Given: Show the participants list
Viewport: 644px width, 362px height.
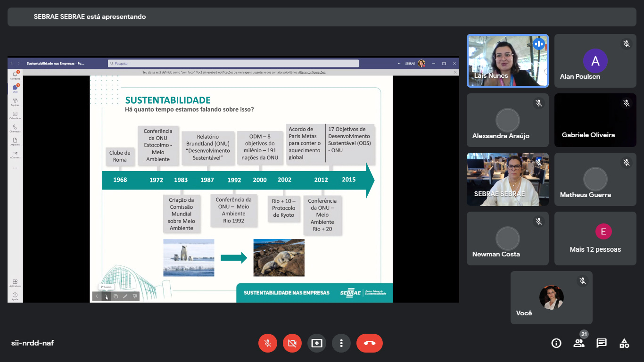Looking at the screenshot, I should pos(579,343).
